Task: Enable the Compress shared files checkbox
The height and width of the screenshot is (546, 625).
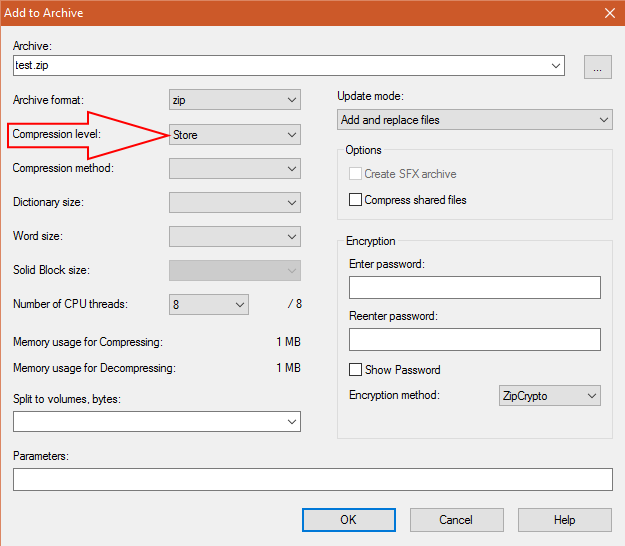Action: pos(355,199)
